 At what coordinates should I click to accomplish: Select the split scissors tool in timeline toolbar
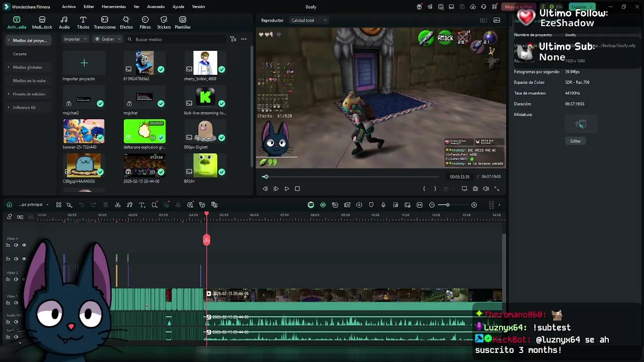pos(118,205)
